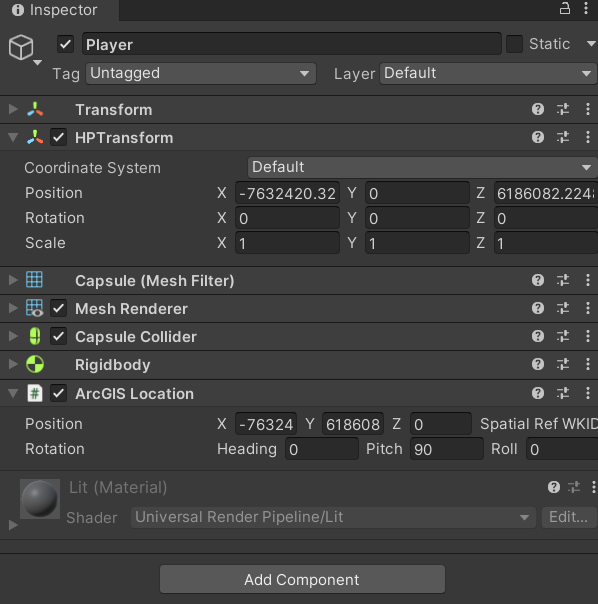Click the Inspector lock icon
The image size is (598, 604).
pos(564,8)
